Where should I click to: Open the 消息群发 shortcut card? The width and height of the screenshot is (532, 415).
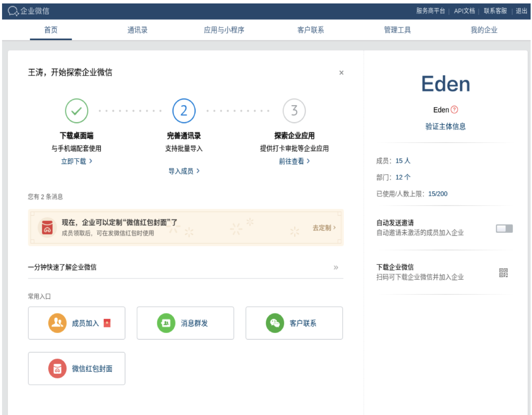click(x=185, y=323)
